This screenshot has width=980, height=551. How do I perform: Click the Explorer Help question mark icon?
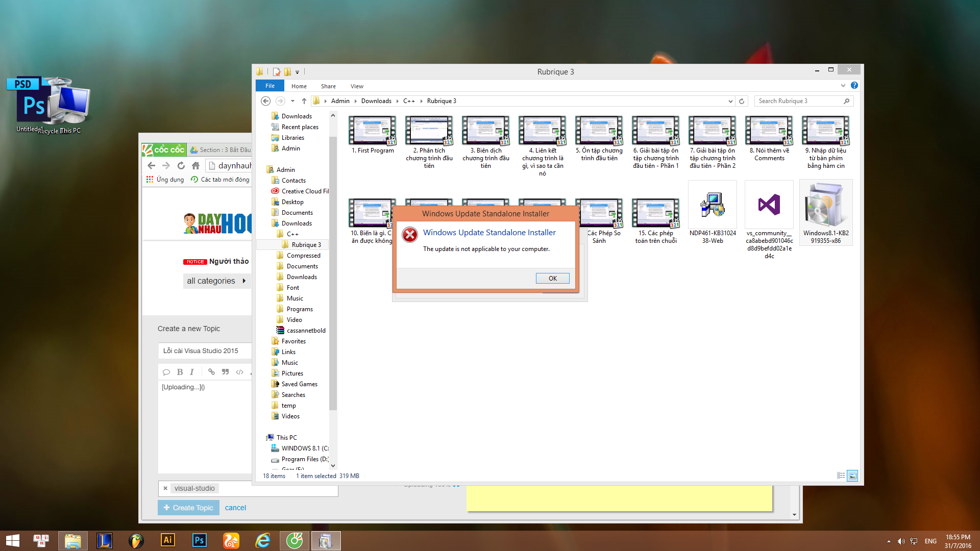854,86
